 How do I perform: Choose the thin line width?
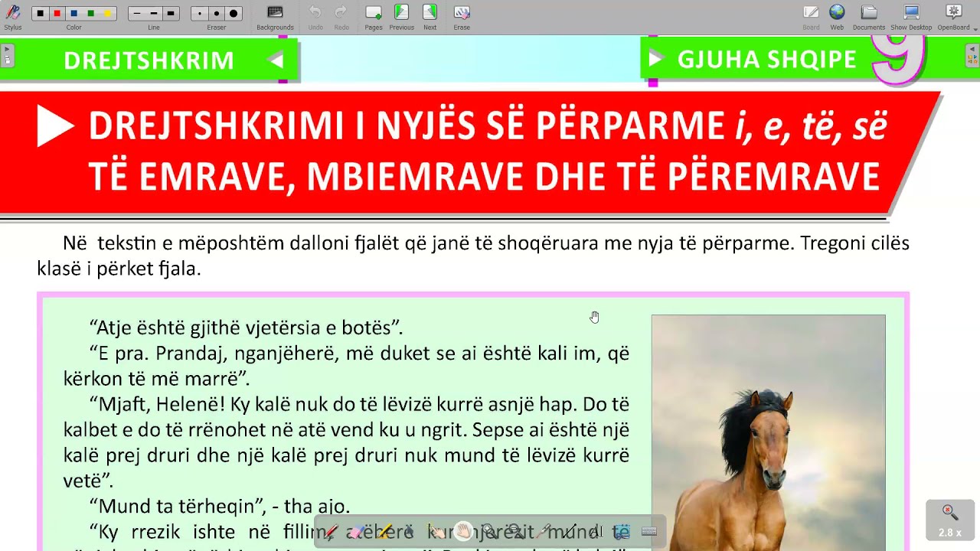point(137,13)
